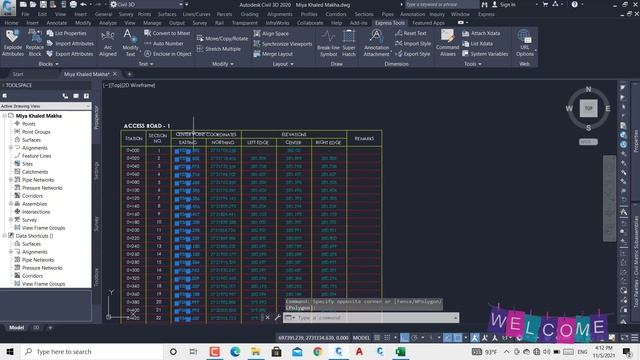Click Enclose in Object
The width and height of the screenshot is (640, 360).
[168, 53]
